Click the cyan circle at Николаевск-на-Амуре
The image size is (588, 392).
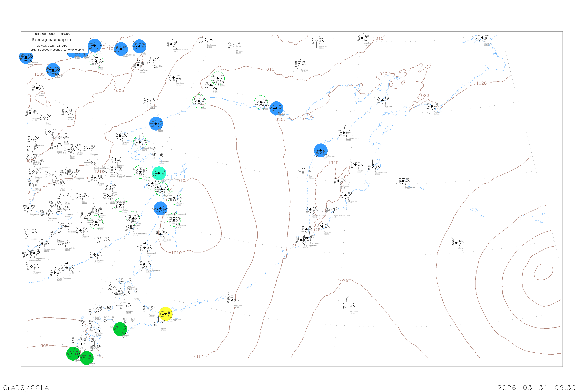(159, 173)
